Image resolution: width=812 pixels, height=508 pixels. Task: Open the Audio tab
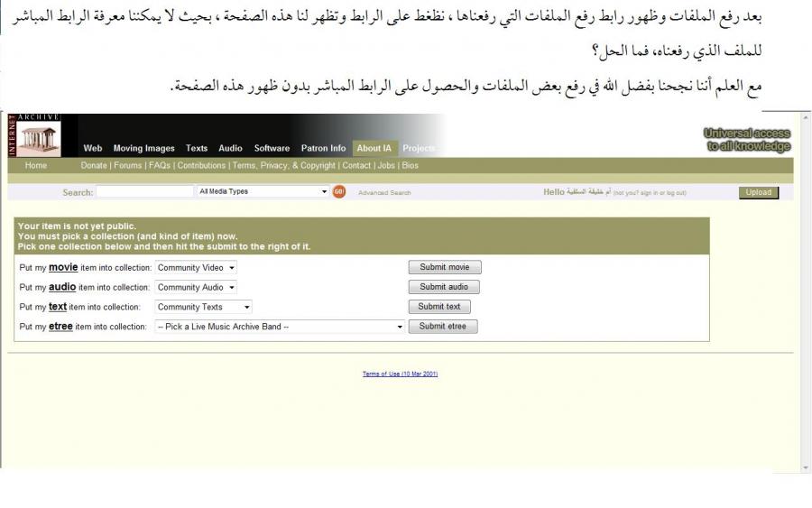coord(230,148)
